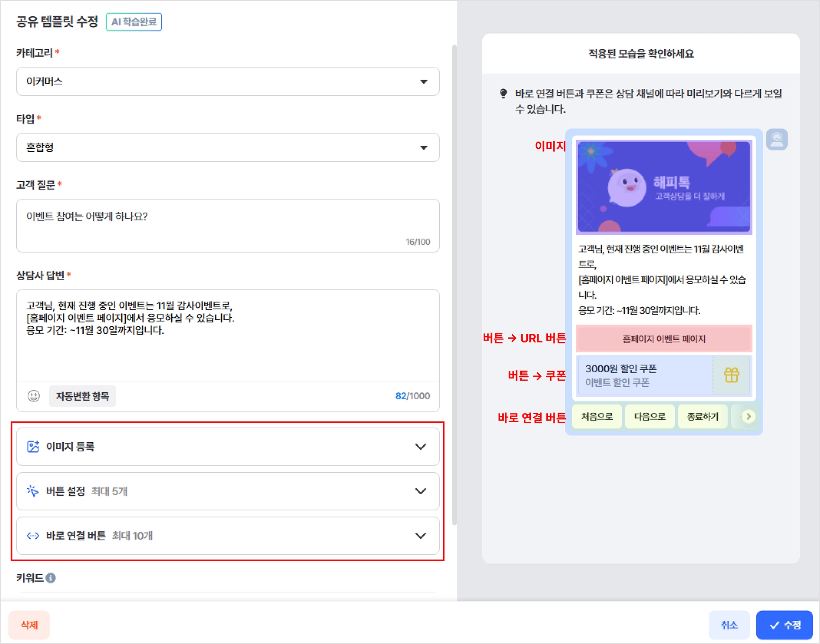Click the 취소 button

click(x=728, y=625)
